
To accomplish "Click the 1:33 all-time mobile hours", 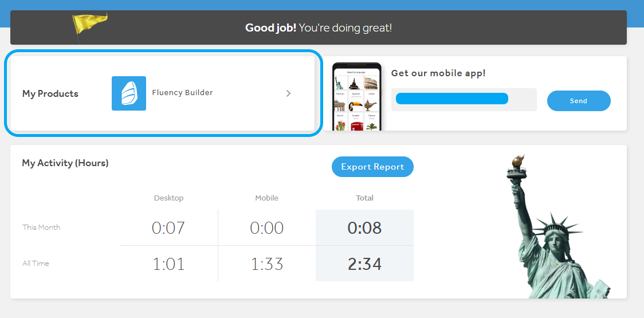I will tap(267, 264).
